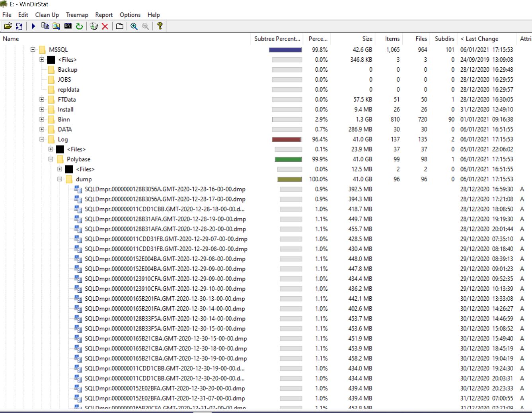The height and width of the screenshot is (413, 532).
Task: Expand the Install folder node
Action: click(42, 110)
